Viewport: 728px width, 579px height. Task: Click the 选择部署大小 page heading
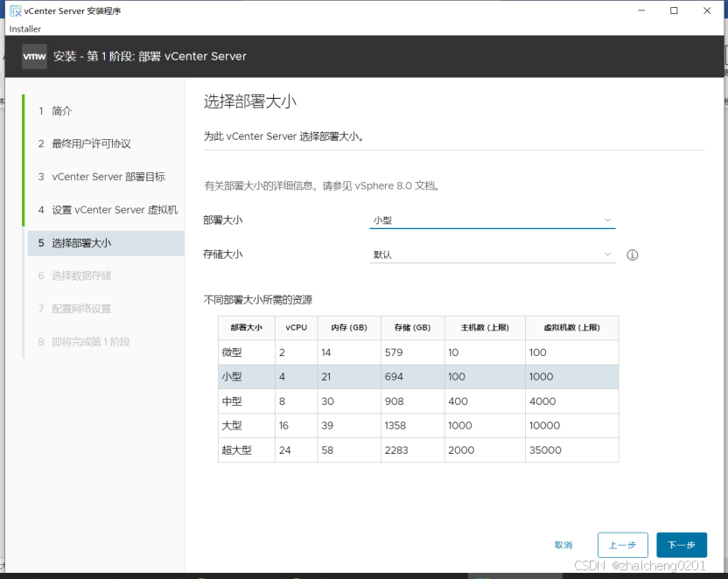(249, 101)
